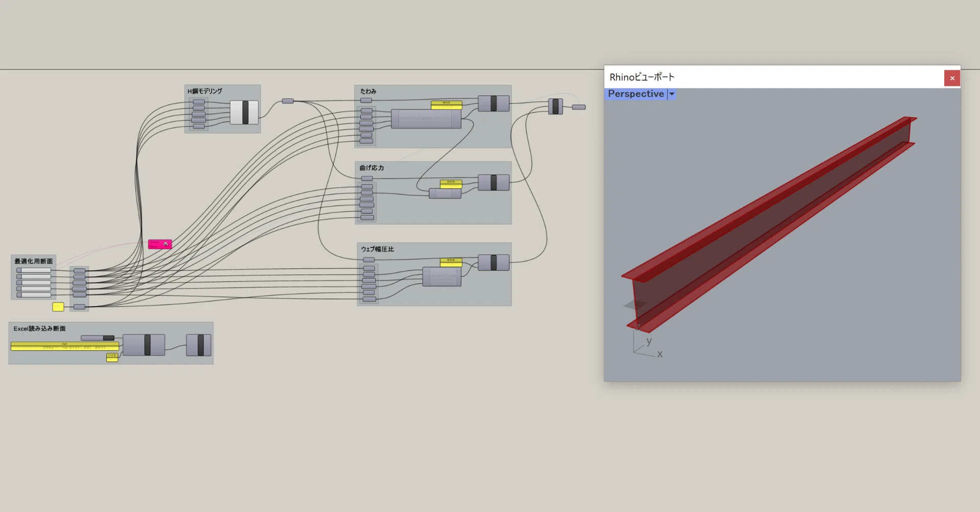Screen dimensions: 980x512
Task: Click the final merge component before the output parameter
Action: 555,107
